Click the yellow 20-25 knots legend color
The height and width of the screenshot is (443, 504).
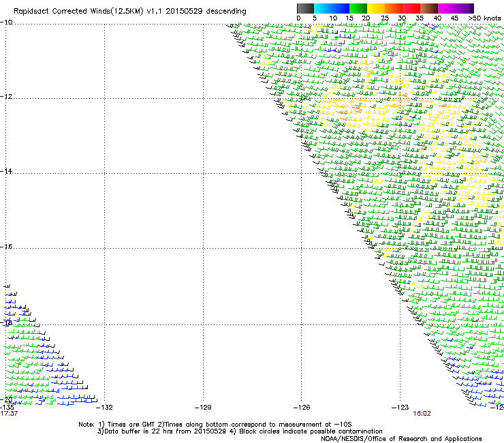pos(376,8)
